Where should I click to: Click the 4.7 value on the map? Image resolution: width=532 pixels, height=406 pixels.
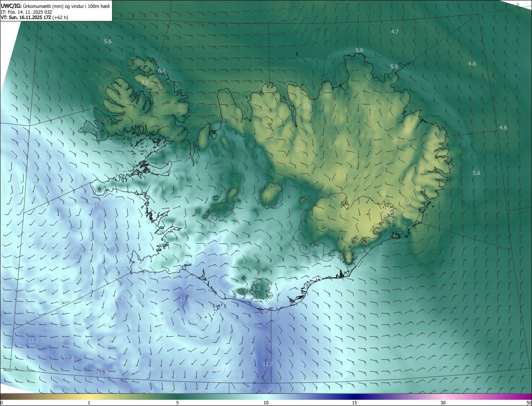coord(395,32)
